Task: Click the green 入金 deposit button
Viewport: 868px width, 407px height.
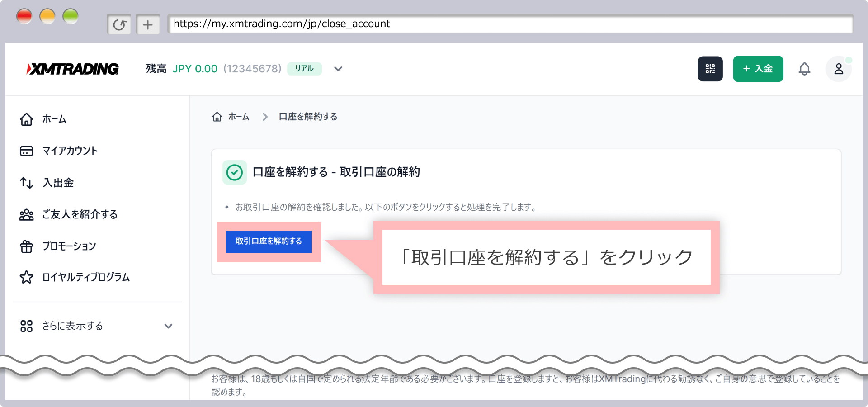Action: click(x=758, y=69)
